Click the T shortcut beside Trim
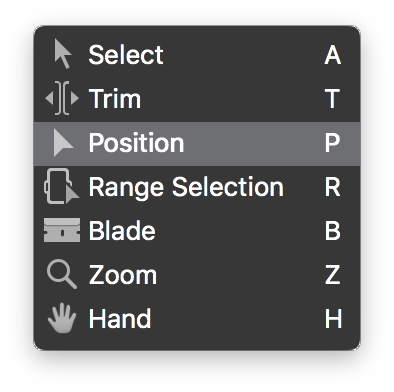This screenshot has height=392, width=394. [x=332, y=99]
